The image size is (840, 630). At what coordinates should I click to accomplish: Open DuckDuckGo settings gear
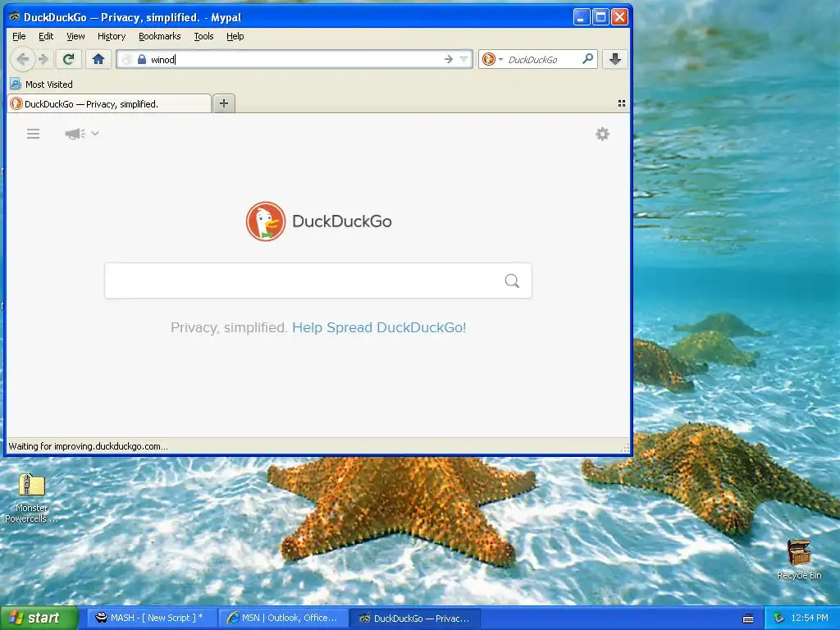pos(603,134)
